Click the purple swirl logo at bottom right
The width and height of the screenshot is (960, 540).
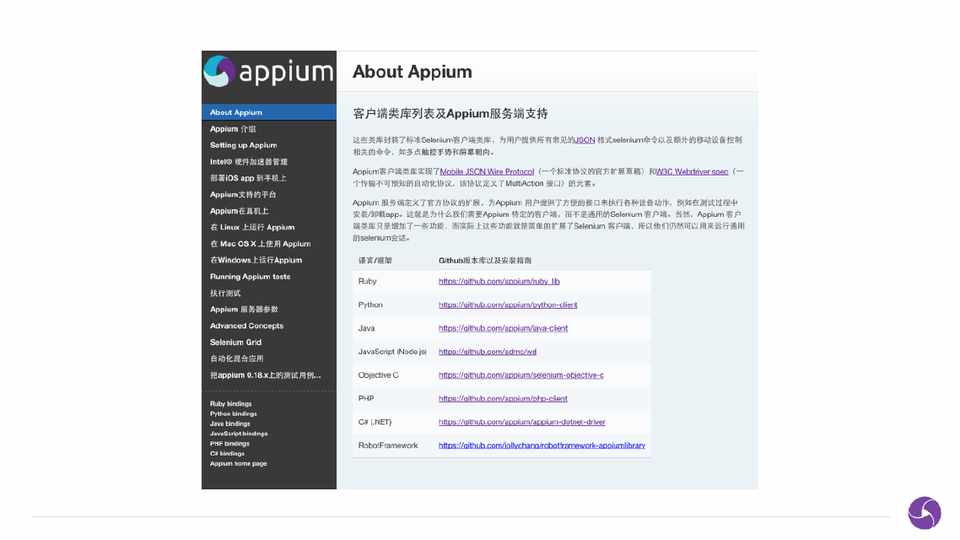[924, 513]
